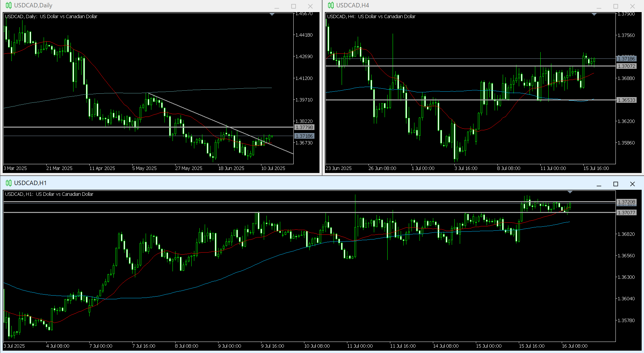
Task: Click the '3 Jul 16:00' label on H4 time axis
Action: coord(466,168)
